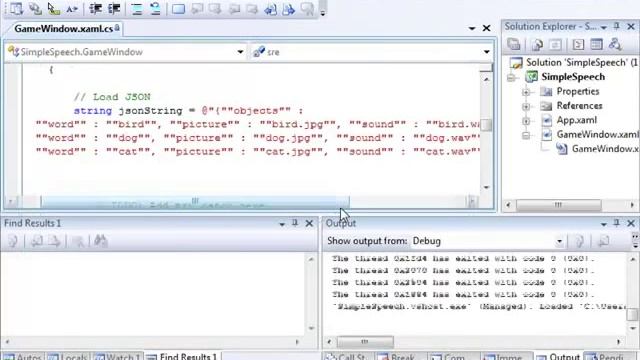
Task: Click Properties icon in Solution Explorer toolbar
Action: pos(514,44)
